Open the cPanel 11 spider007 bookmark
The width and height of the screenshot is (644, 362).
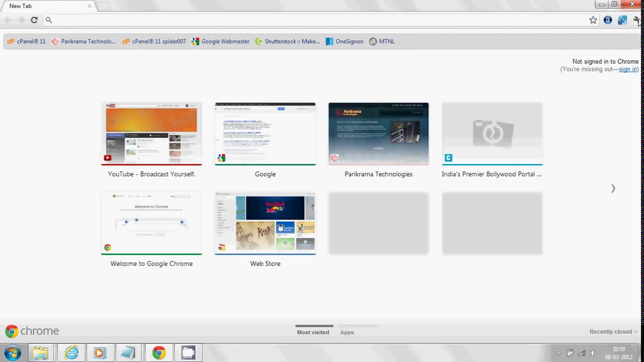pos(154,42)
